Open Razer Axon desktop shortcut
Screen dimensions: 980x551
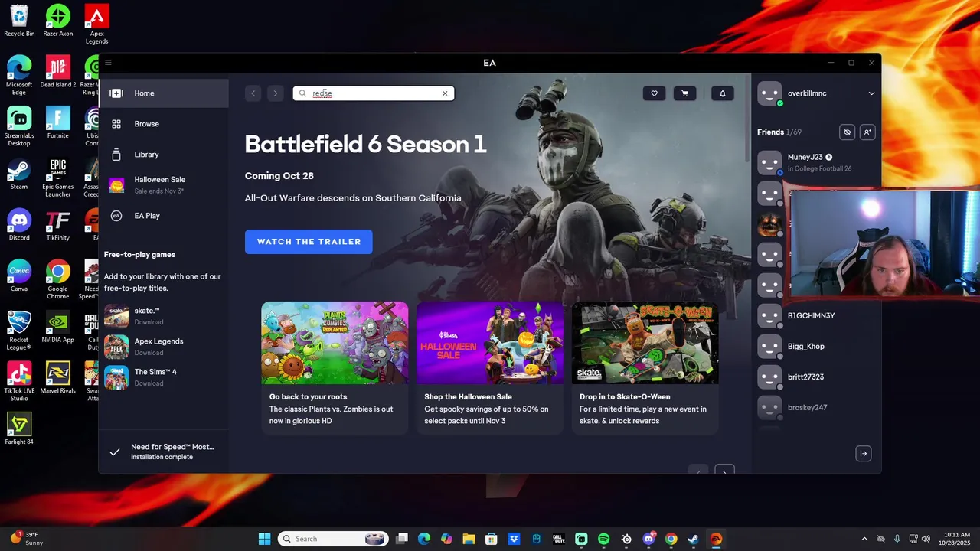pyautogui.click(x=58, y=21)
